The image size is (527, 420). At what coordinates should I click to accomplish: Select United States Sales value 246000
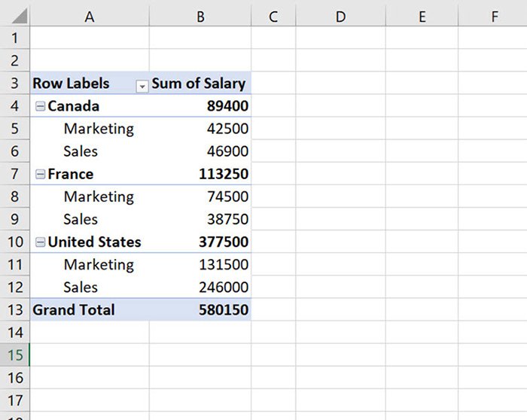[x=224, y=288]
